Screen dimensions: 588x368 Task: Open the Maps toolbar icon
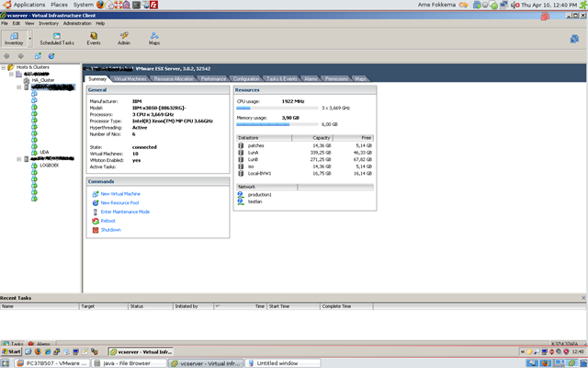[x=154, y=38]
